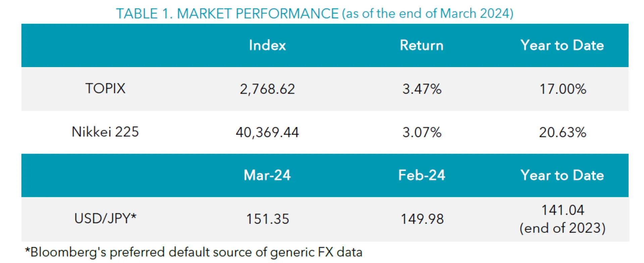Click the TOPIX year-to-date value 17.00%
This screenshot has width=644, height=263.
562,89
